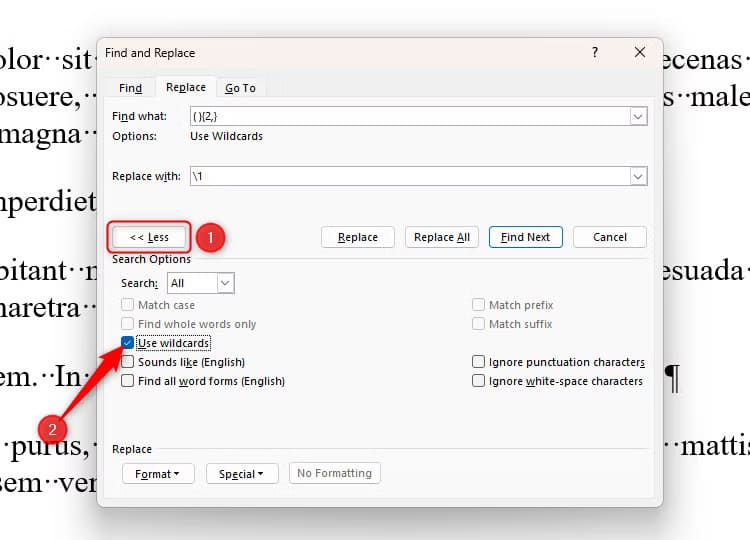Uncheck the Use wildcards checkbox

tap(127, 343)
